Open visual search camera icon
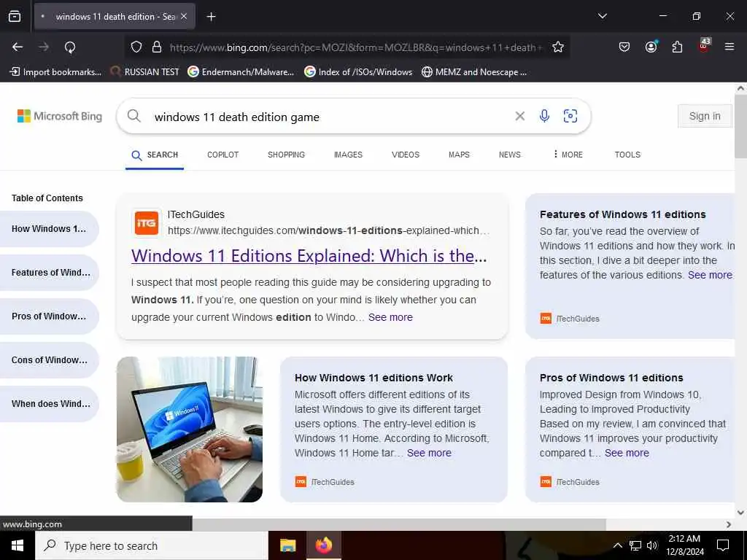The width and height of the screenshot is (747, 560). (570, 116)
